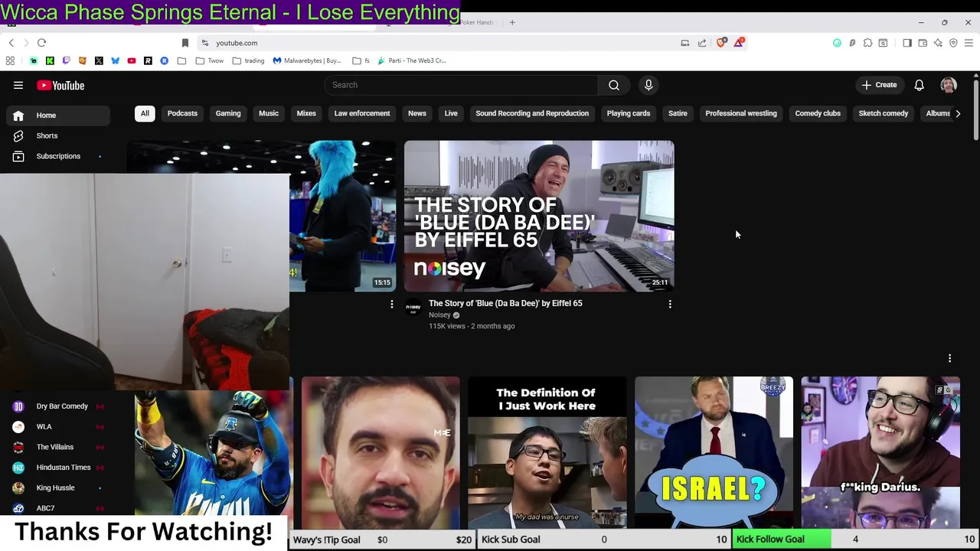The width and height of the screenshot is (980, 551).
Task: Open Hindustan Times subscription channel
Action: [59, 468]
